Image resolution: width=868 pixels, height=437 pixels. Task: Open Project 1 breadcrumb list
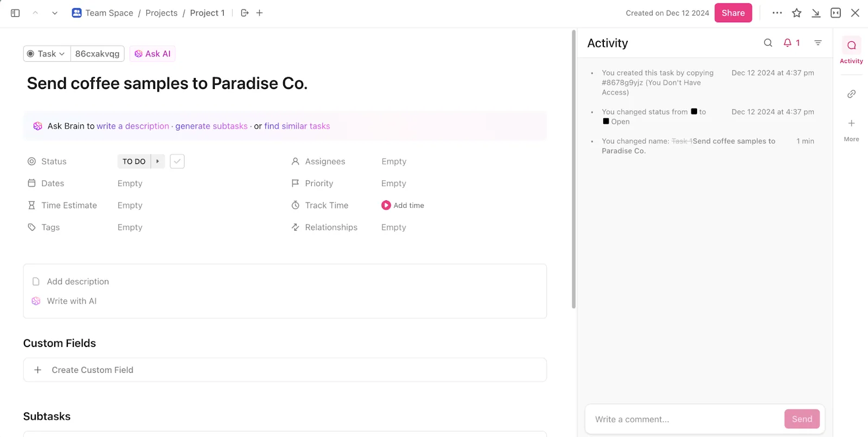tap(207, 13)
